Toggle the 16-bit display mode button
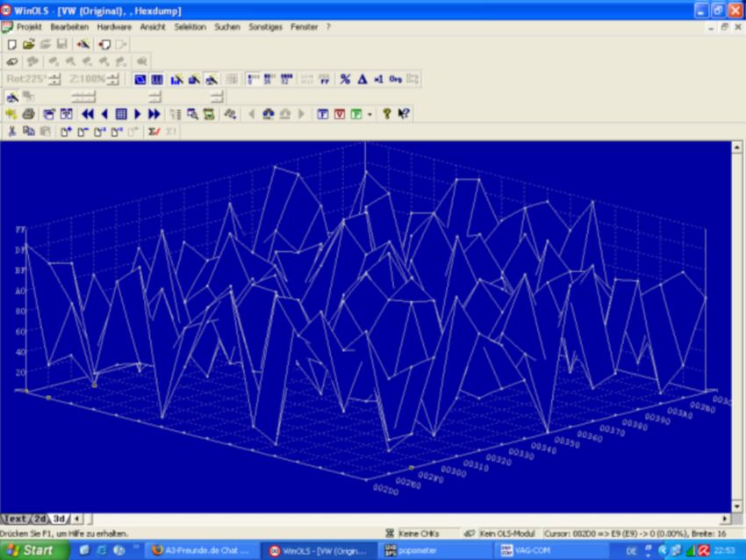The image size is (746, 560). pyautogui.click(x=269, y=79)
